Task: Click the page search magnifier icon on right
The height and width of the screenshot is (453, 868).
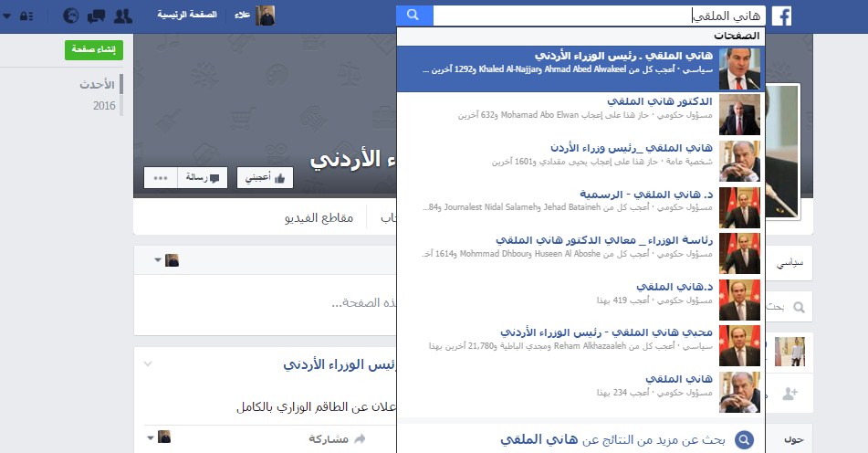Action: point(799,307)
